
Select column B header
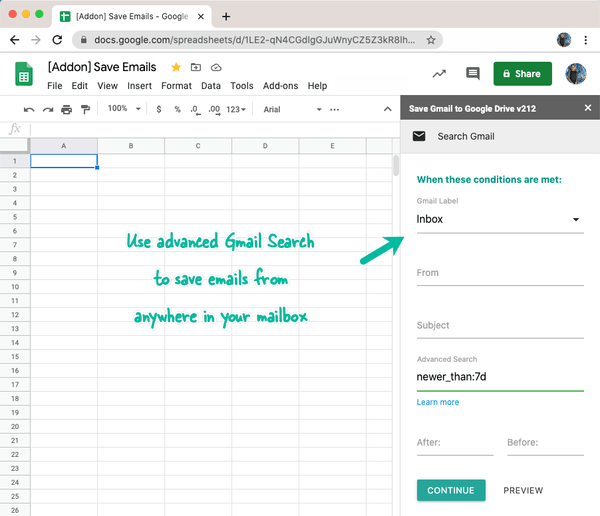[x=131, y=146]
